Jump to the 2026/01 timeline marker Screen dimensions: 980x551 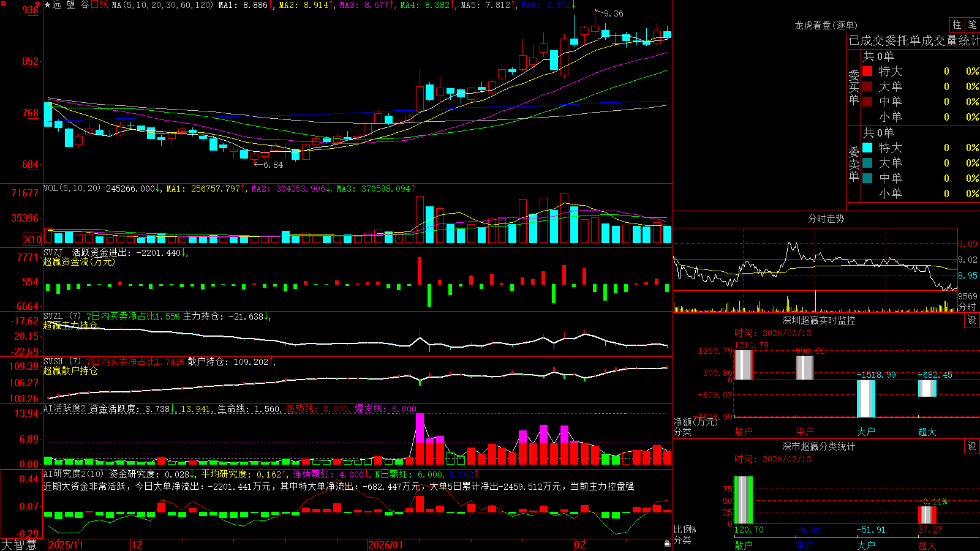386,545
